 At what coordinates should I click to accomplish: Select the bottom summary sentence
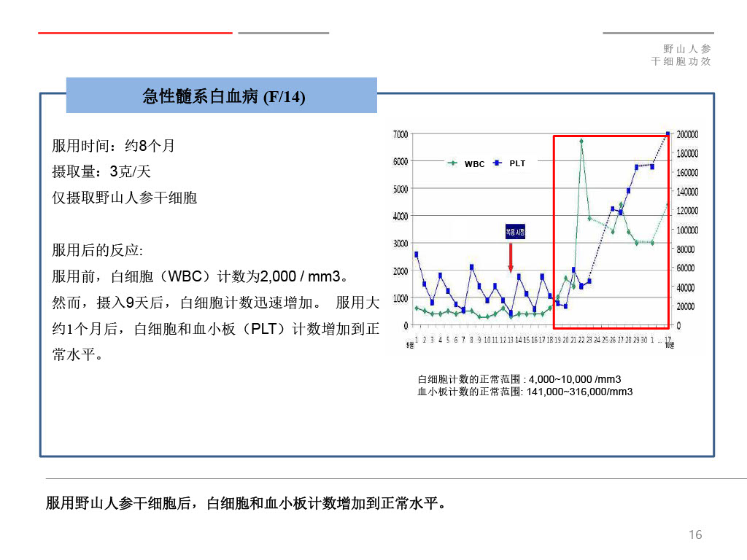point(245,503)
